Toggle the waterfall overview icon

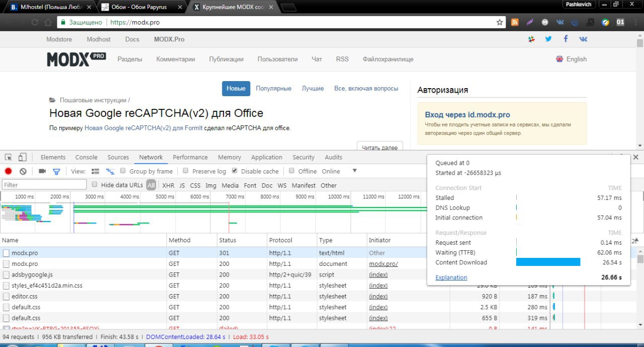pos(110,171)
